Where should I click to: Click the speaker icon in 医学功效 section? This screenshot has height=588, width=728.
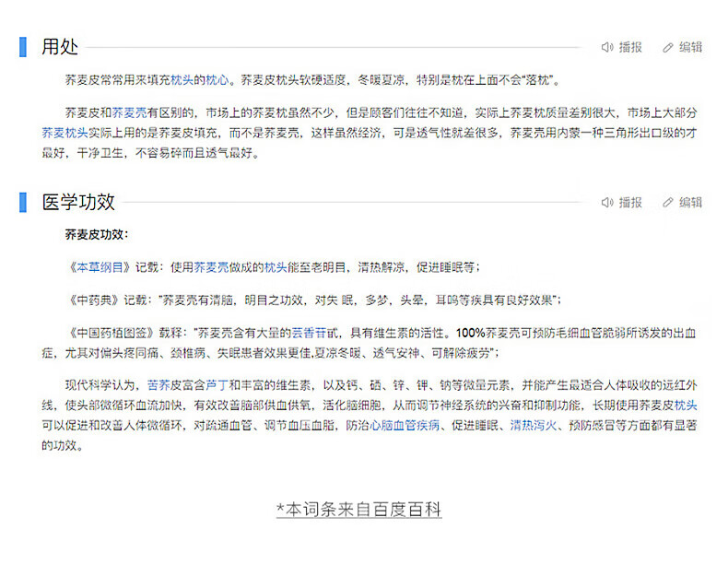607,202
